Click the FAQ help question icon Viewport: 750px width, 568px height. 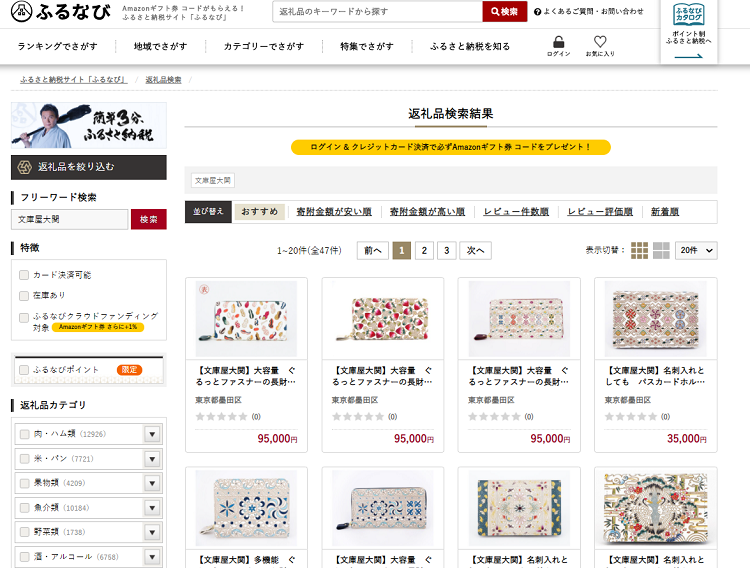point(538,12)
